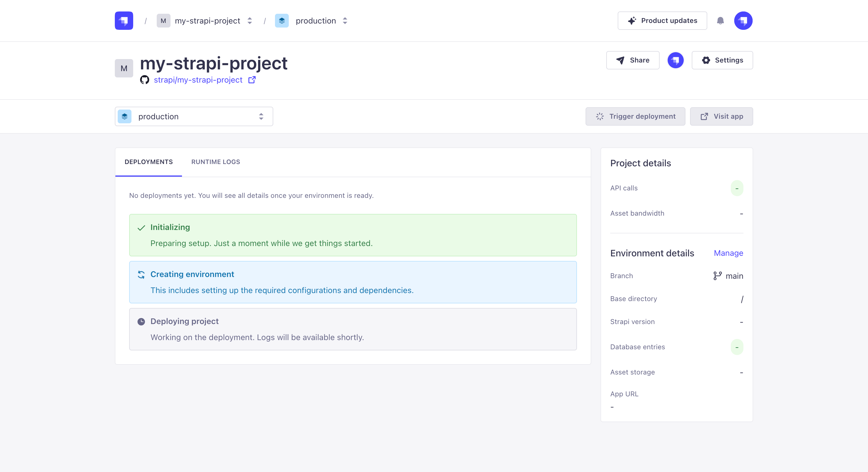Click the branch icon next to main

pos(718,276)
